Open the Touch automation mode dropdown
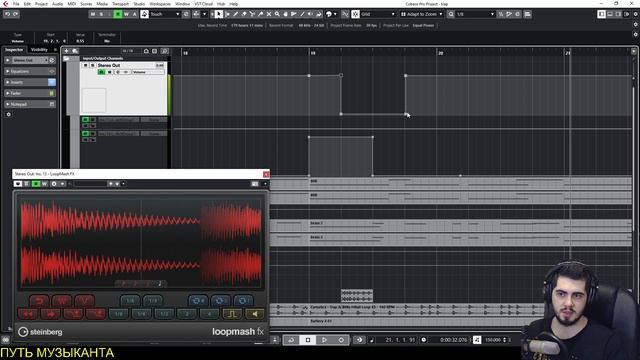The image size is (640, 360). click(x=165, y=14)
